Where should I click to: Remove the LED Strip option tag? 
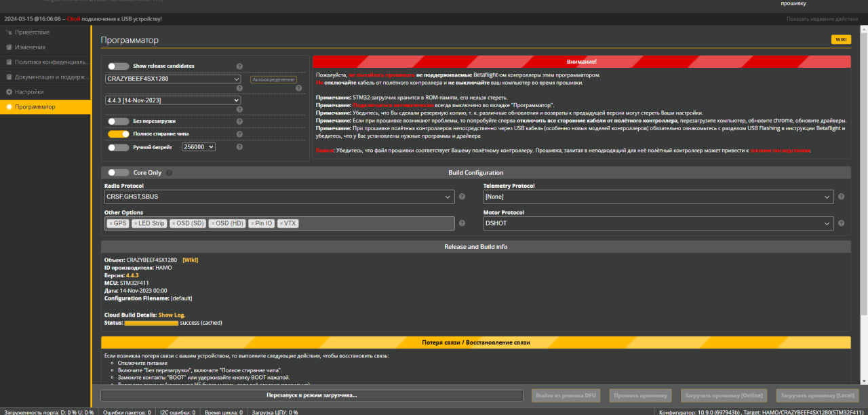coord(136,223)
